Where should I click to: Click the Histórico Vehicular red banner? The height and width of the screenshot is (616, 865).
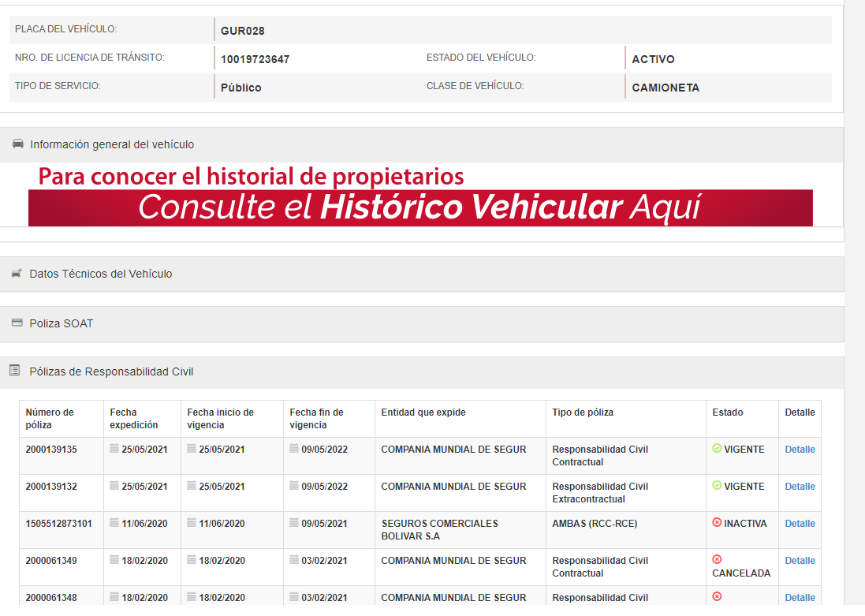pos(420,207)
